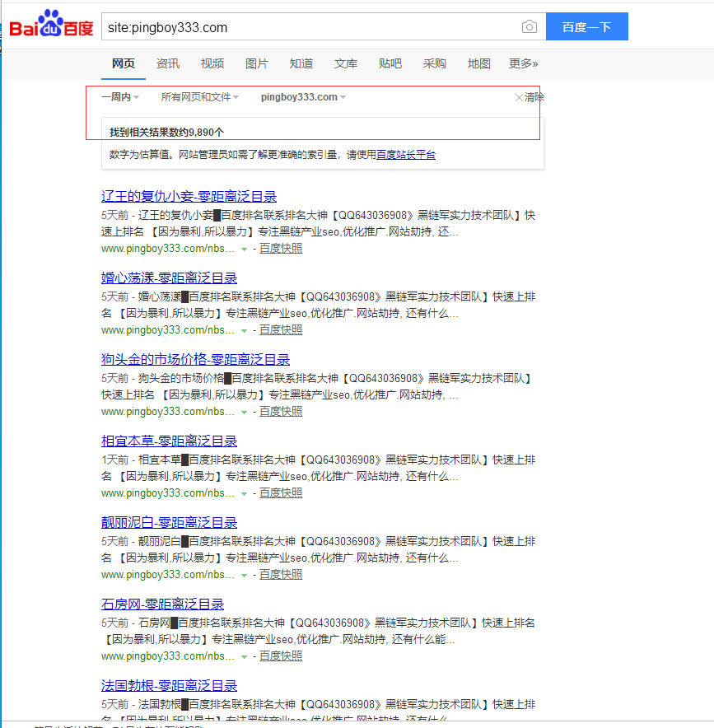
Task: Open the 百度站长平台 link
Action: (x=406, y=154)
